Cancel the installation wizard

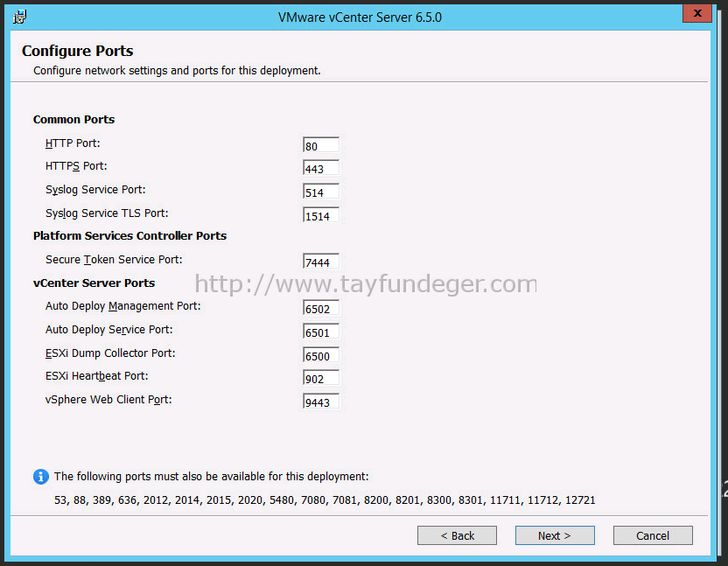(653, 535)
